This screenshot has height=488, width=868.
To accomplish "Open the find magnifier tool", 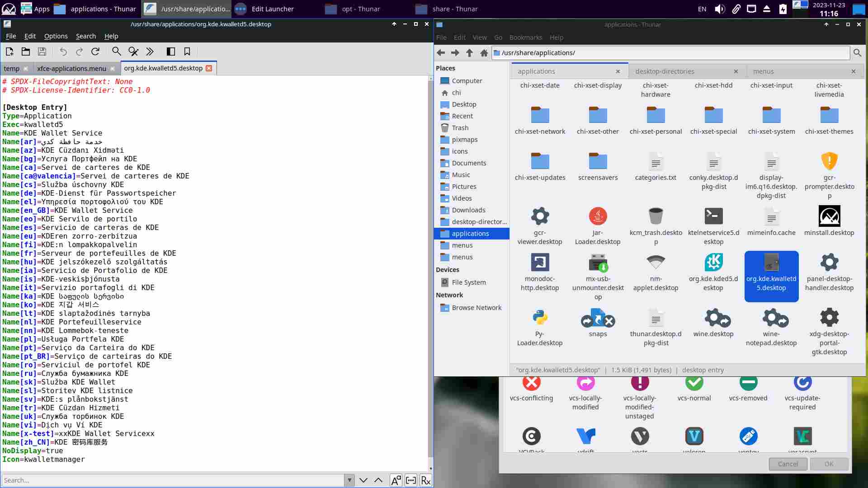I will click(x=116, y=52).
